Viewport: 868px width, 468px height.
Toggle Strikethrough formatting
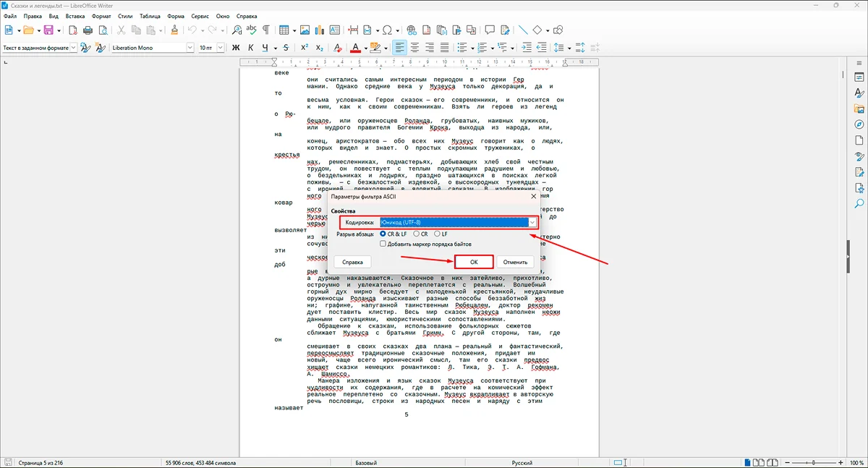click(286, 48)
